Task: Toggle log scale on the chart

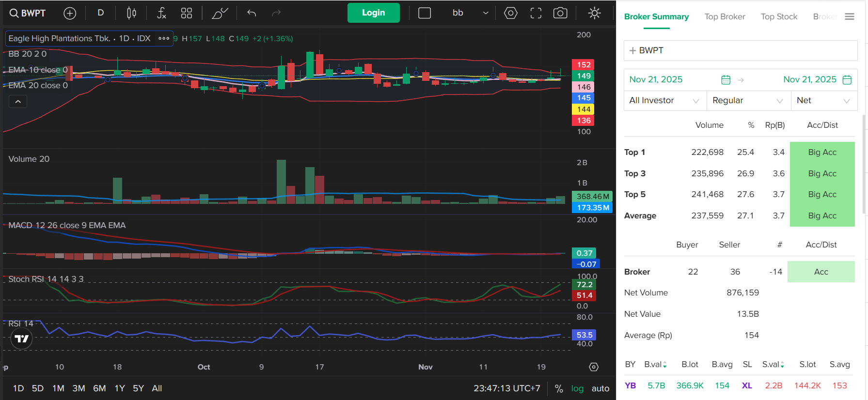Action: tap(577, 388)
